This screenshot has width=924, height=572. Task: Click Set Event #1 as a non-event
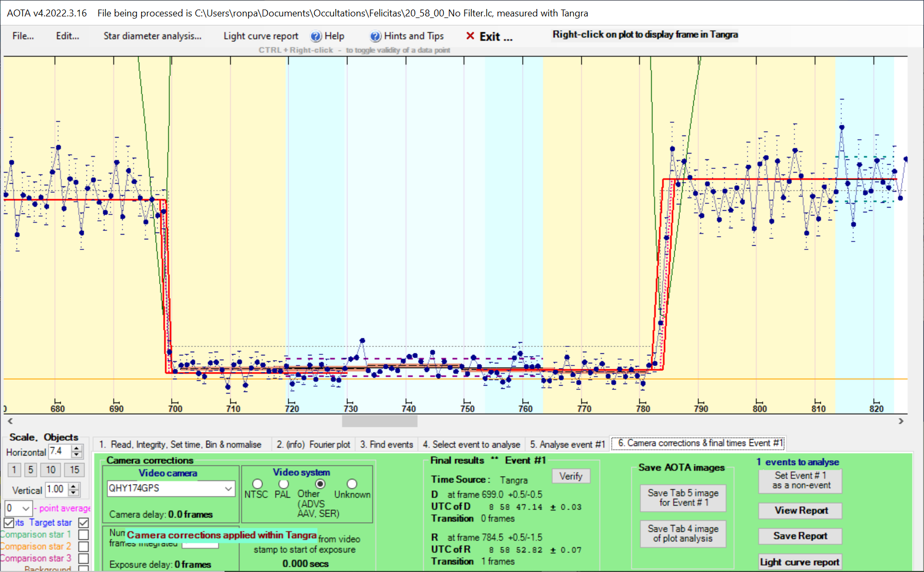click(x=801, y=480)
